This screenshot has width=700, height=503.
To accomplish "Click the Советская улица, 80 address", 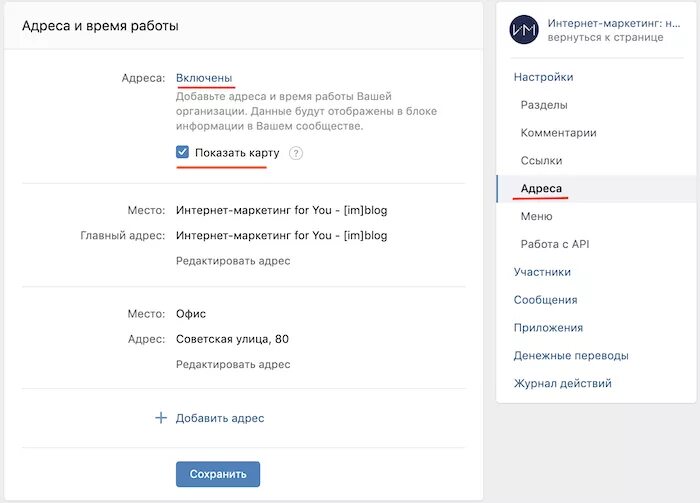I will pyautogui.click(x=232, y=339).
